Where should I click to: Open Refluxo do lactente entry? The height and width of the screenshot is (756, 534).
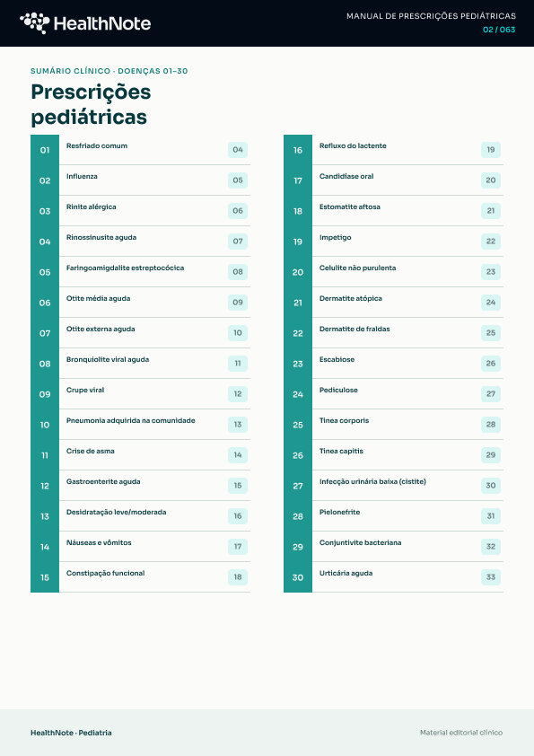393,150
